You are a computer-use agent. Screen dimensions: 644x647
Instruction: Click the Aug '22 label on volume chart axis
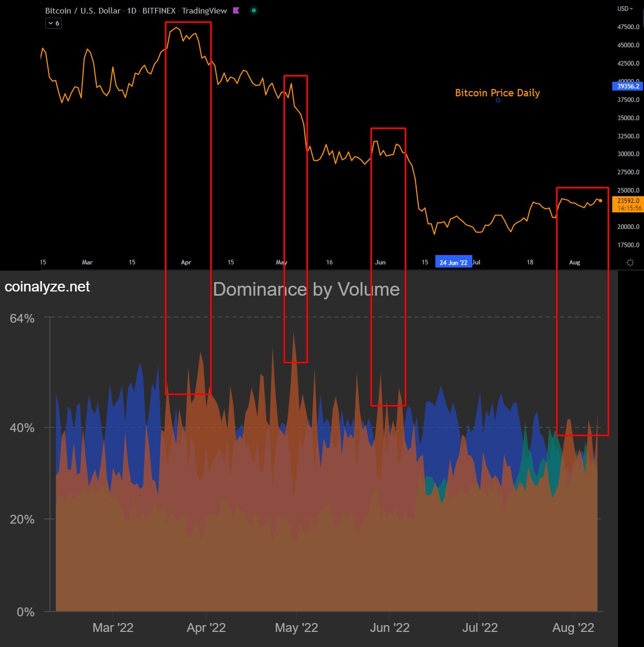[573, 628]
